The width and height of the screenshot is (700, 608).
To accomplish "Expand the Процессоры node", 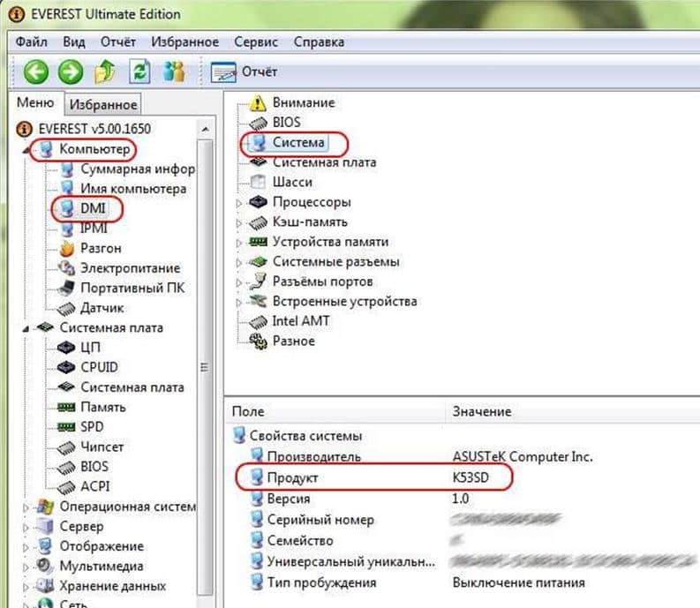I will pyautogui.click(x=237, y=202).
